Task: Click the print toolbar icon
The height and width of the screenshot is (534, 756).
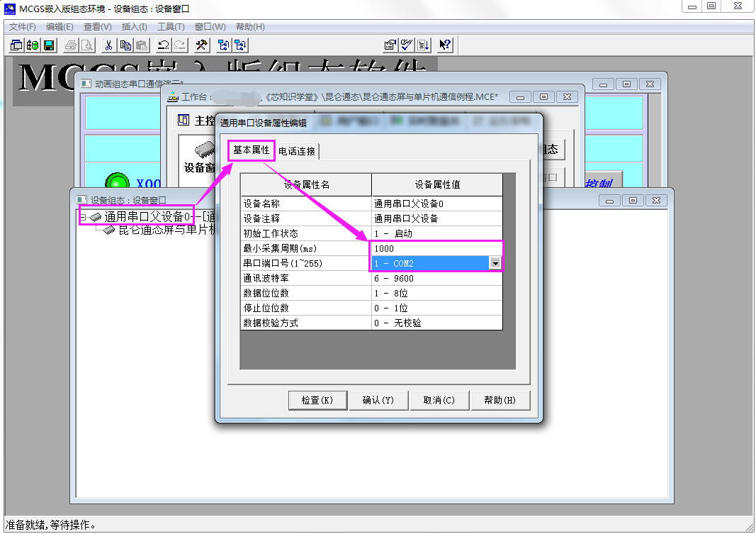Action: 71,45
